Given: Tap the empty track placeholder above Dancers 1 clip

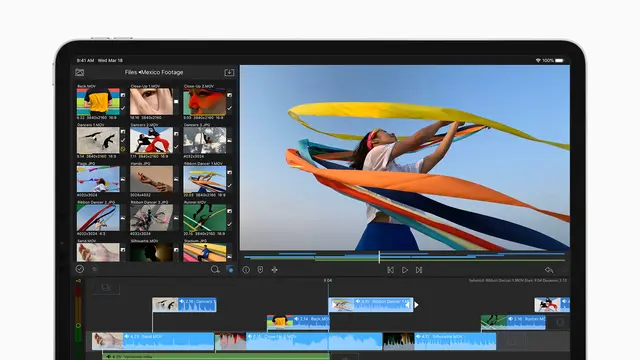Looking at the screenshot, I should 106,288.
